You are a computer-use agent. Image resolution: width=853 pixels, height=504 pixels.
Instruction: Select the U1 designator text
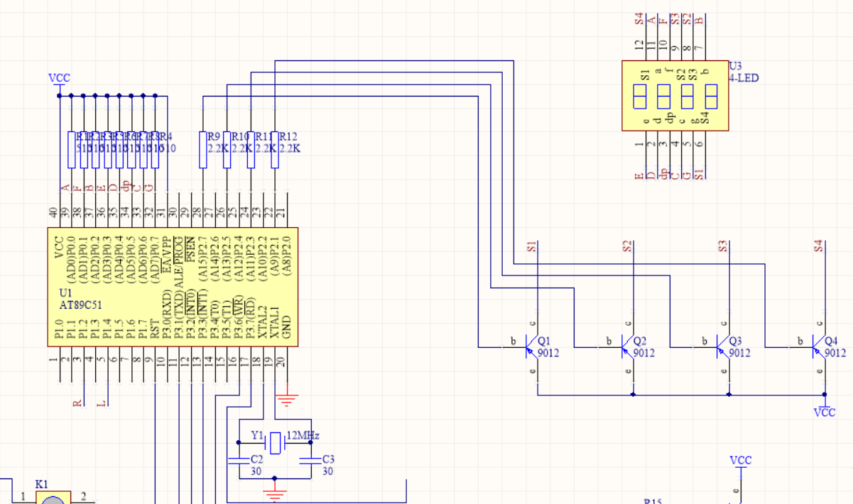point(66,293)
